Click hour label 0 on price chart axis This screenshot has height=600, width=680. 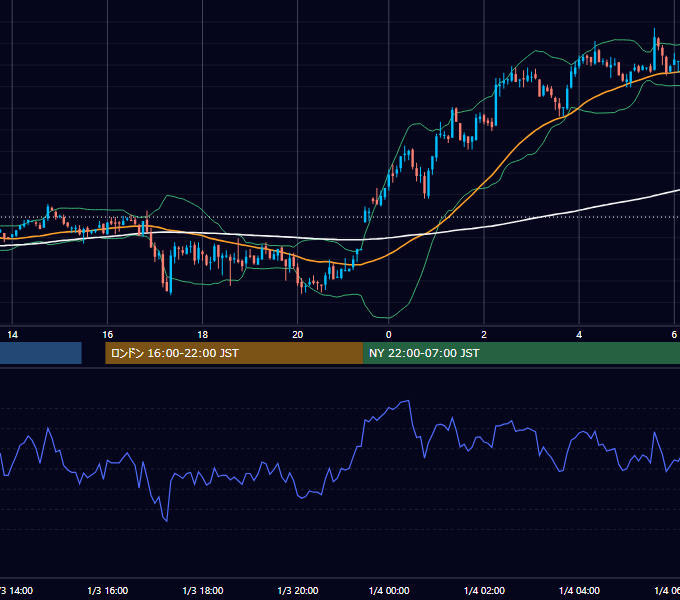389,335
